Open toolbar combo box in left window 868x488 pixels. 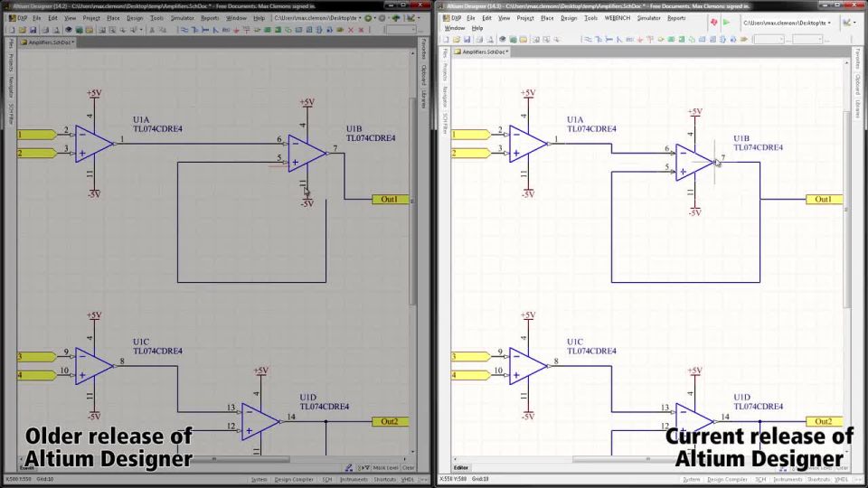point(401,30)
